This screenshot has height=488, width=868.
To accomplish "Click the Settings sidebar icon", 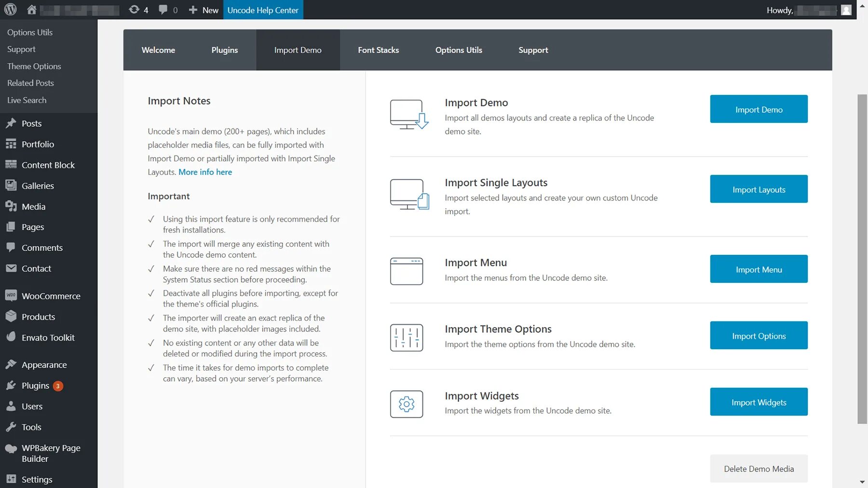I will click(11, 479).
